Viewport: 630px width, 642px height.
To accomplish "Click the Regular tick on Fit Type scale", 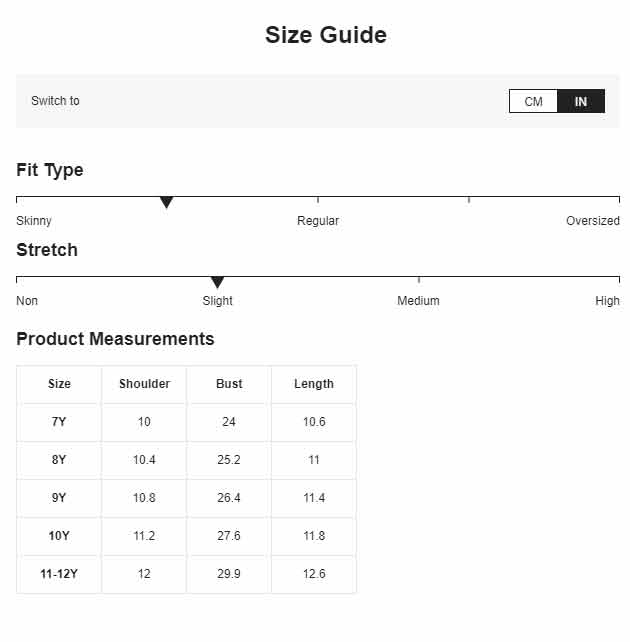I will tap(318, 200).
